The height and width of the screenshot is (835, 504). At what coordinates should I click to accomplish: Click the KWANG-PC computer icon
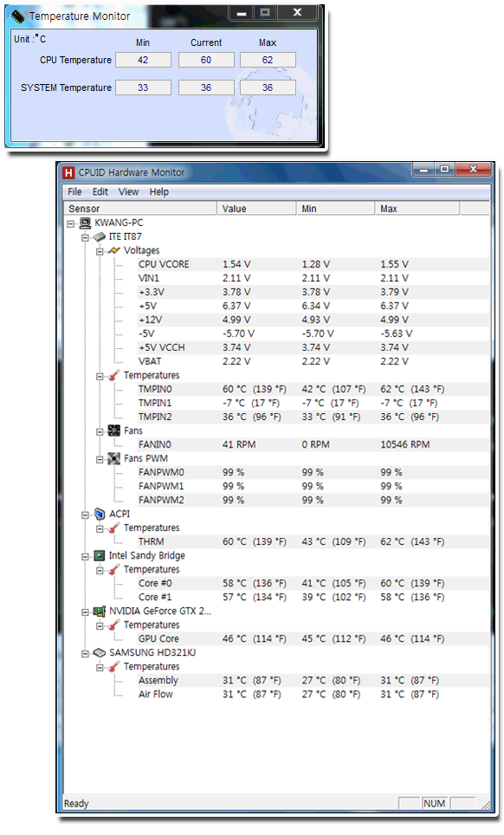point(85,223)
